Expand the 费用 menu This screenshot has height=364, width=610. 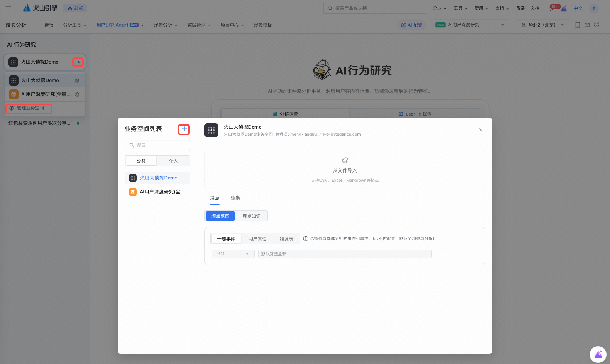(481, 8)
